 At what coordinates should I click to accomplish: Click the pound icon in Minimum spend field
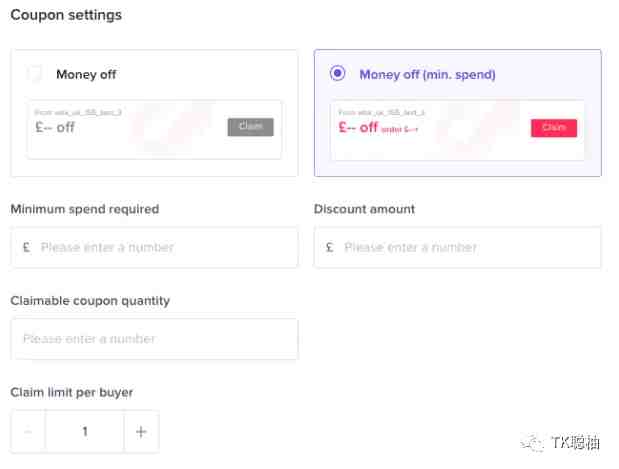[x=26, y=248]
